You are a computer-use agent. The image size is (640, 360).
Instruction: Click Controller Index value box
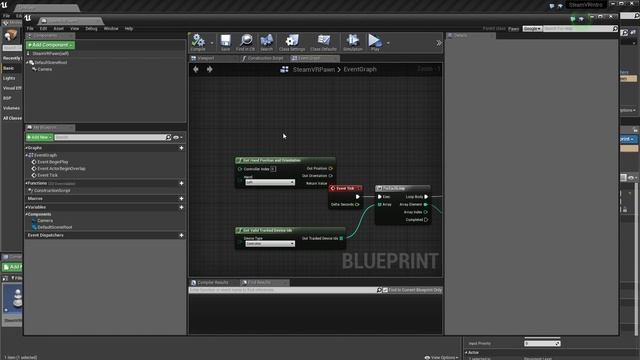pos(273,169)
